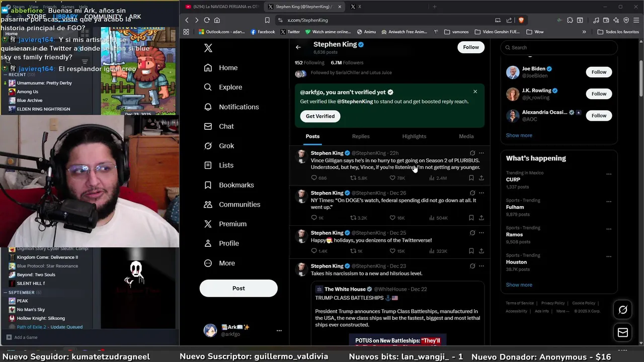Open more options on the Dec 23 post
Image resolution: width=644 pixels, height=362 pixels.
coord(481,266)
